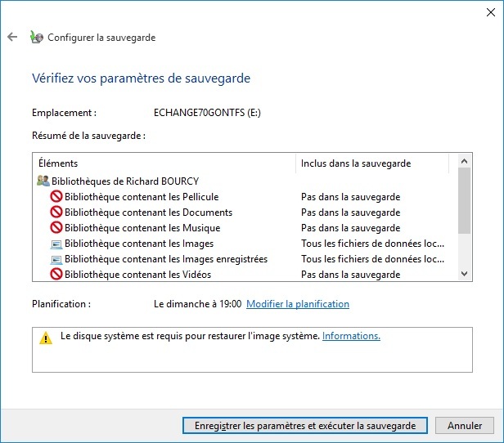
Task: Click the backup wizard icon beside Configurer la sauvegarde
Action: [36, 37]
